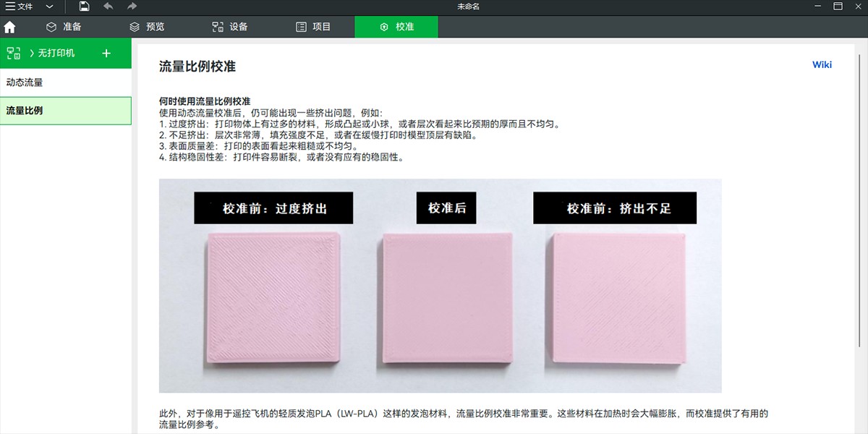Viewport: 868px width, 434px height.
Task: Click the layers icon beside 预览
Action: tap(133, 26)
